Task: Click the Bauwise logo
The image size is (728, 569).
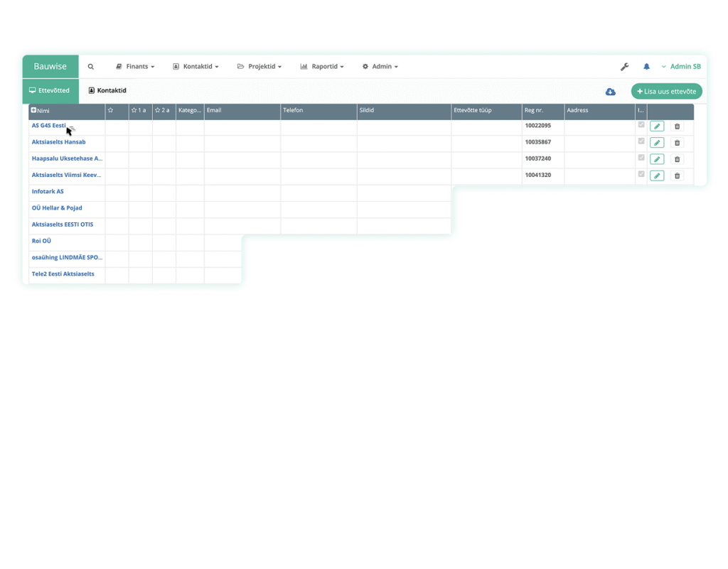Action: [x=50, y=66]
